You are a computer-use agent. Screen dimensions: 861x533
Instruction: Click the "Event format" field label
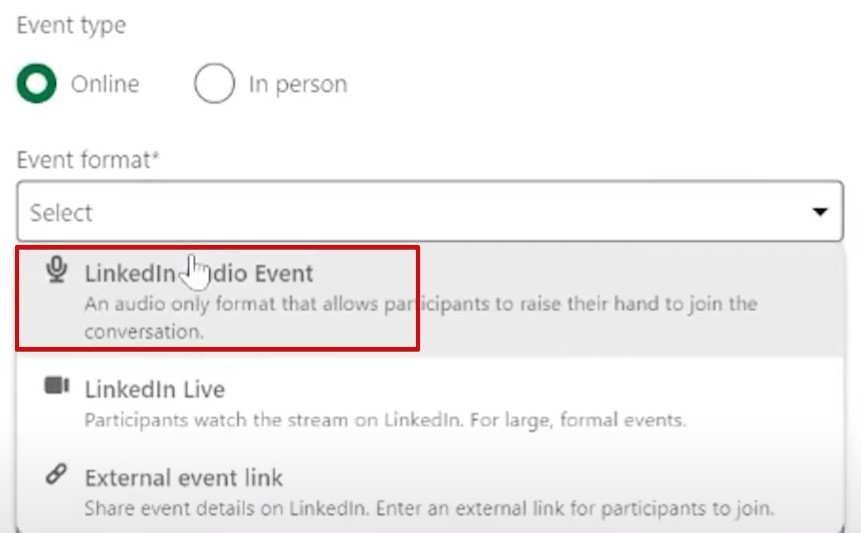(x=88, y=159)
